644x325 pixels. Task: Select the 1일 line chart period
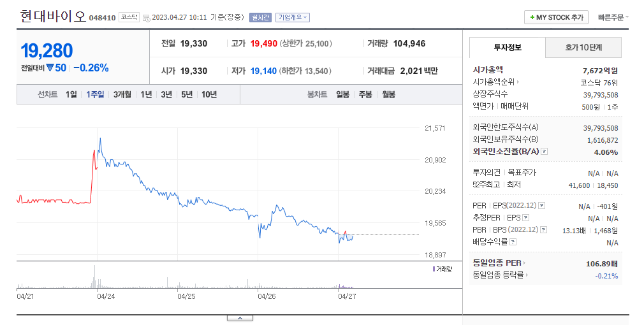(71, 94)
